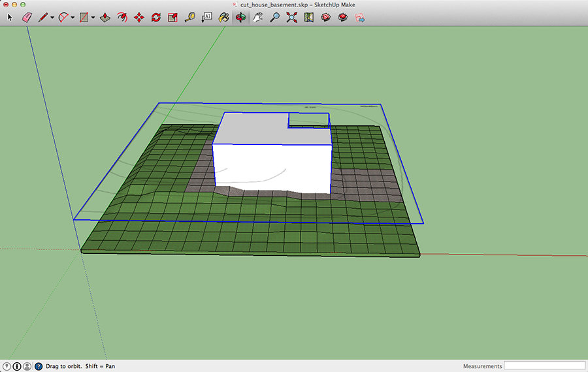Open the Line tool dropdown arrow

click(52, 18)
